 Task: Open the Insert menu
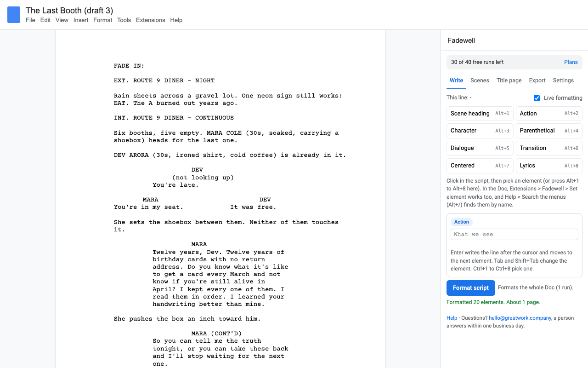[81, 20]
